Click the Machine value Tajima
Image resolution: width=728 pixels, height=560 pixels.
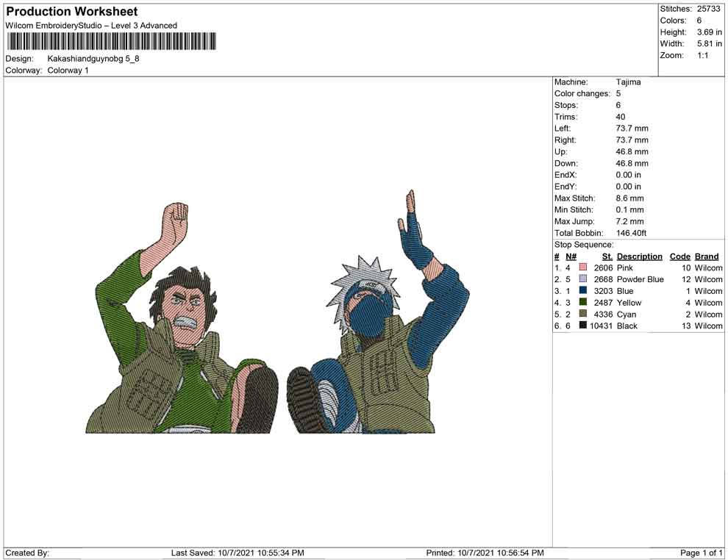[x=628, y=82]
